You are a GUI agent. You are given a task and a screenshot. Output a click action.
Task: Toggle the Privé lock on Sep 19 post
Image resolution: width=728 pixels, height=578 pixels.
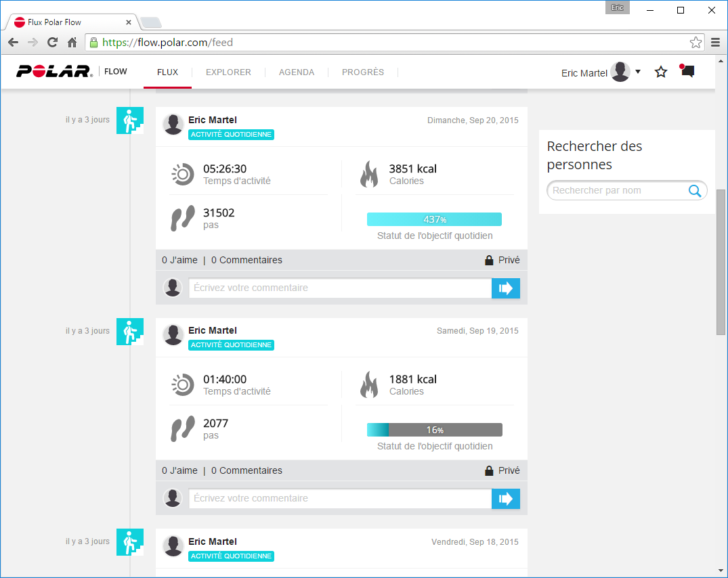pos(502,470)
